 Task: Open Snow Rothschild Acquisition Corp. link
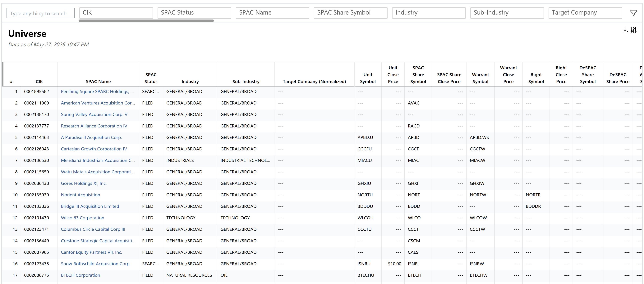pyautogui.click(x=95, y=264)
